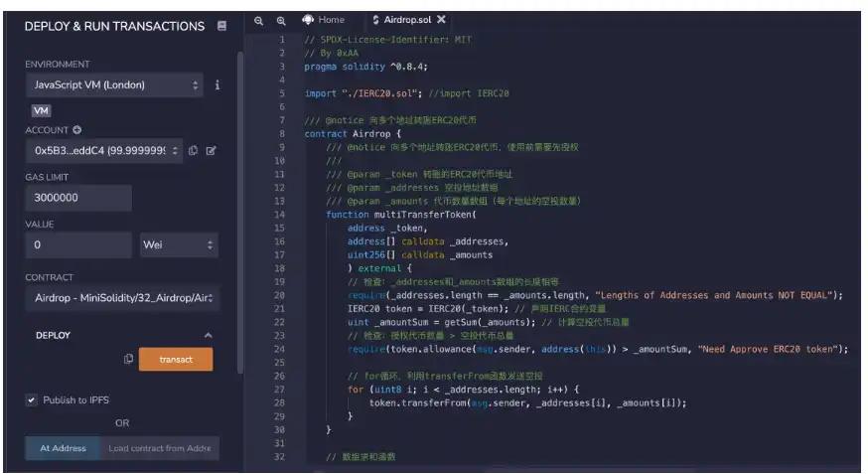Open the Wei unit dropdown
Screen dimensions: 868x474
pos(179,244)
